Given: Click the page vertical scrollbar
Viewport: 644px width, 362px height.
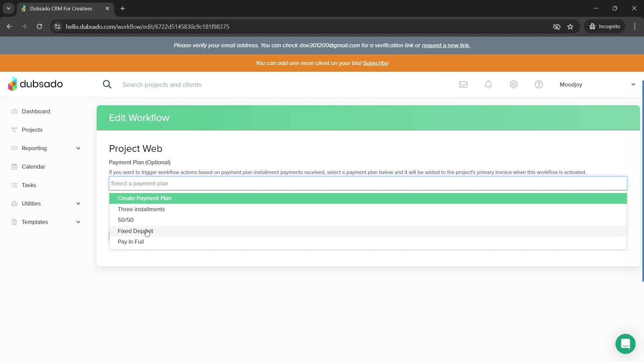Looking at the screenshot, I should (x=643, y=181).
